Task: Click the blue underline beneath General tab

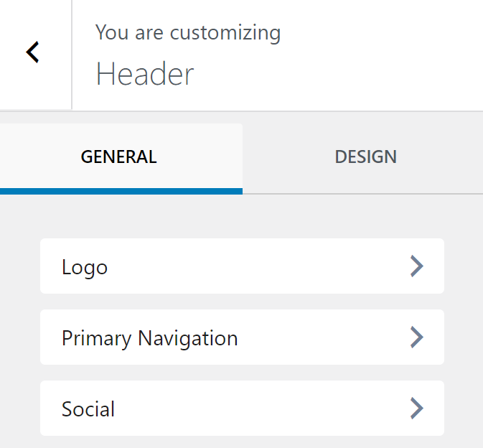Action: (x=121, y=191)
